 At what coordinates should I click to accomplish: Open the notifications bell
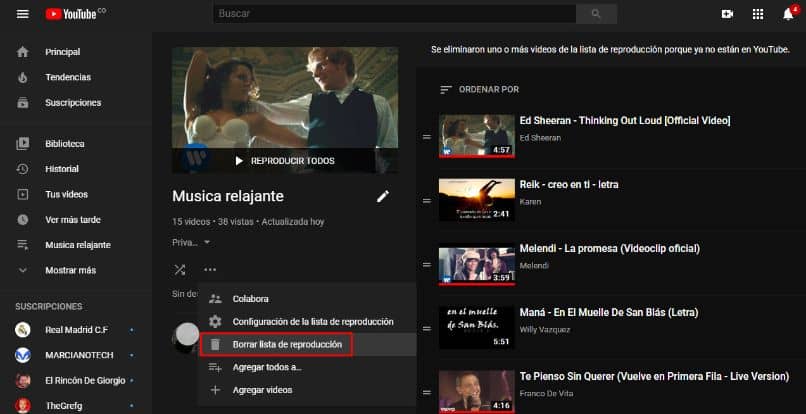(789, 14)
